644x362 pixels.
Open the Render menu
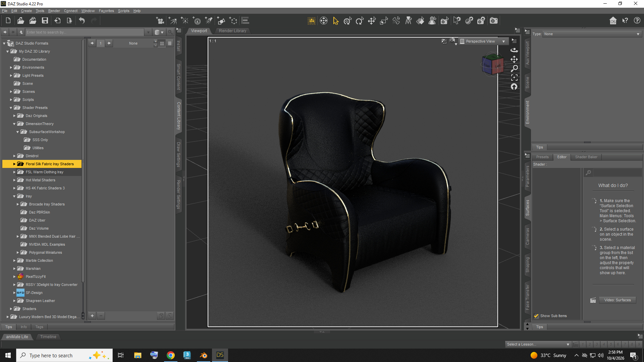click(54, 11)
